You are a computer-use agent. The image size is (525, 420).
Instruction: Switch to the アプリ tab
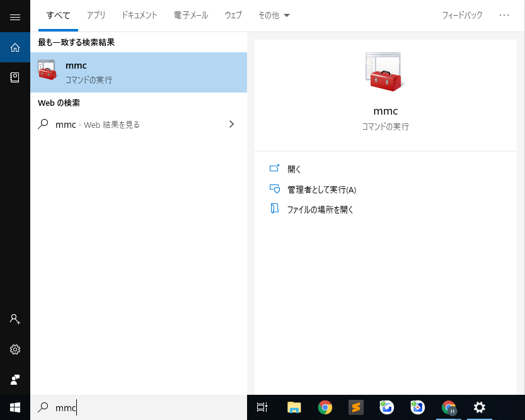coord(96,15)
